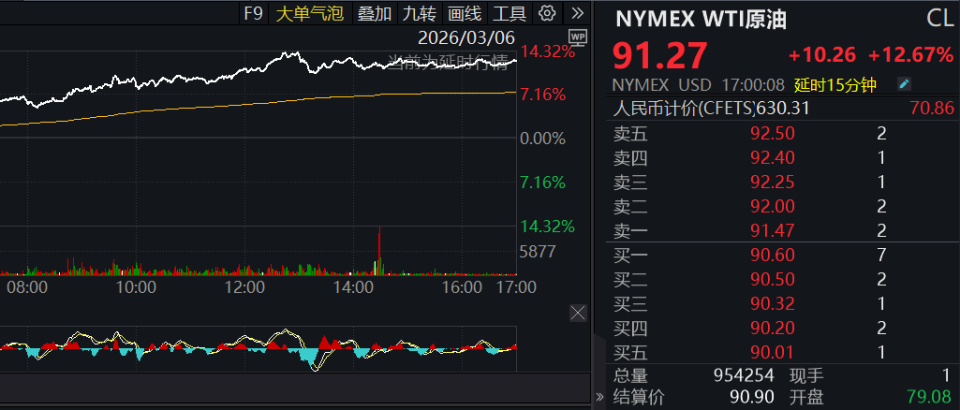
Task: Select 卖五 ask price 92.50
Action: (x=773, y=133)
